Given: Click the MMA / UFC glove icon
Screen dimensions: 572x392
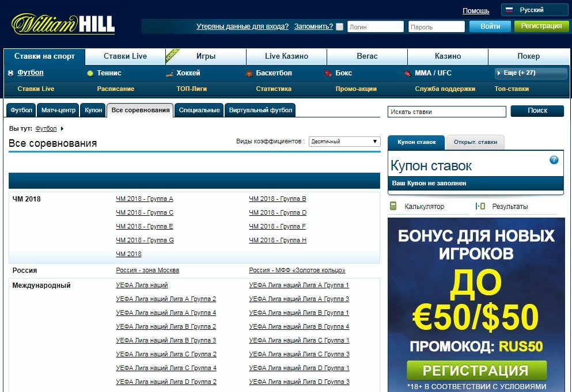Looking at the screenshot, I should click(x=408, y=73).
